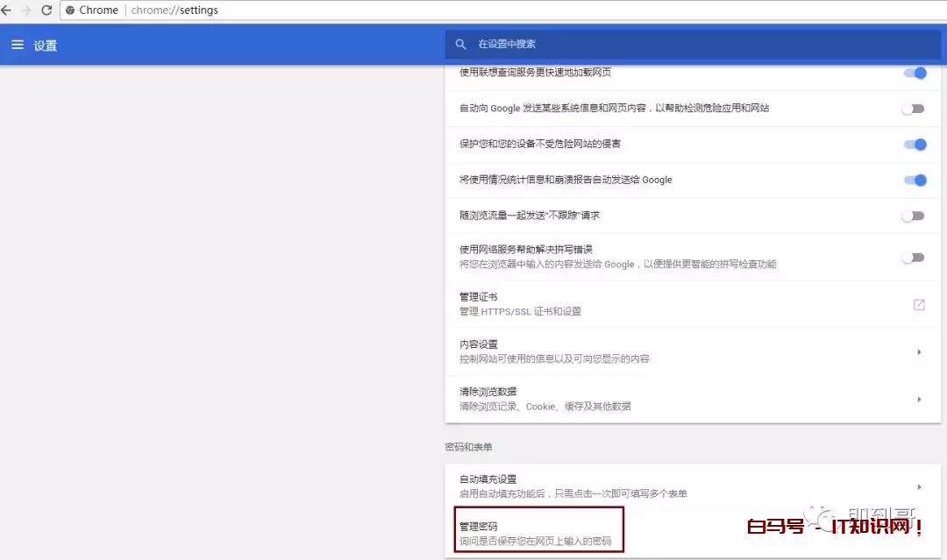This screenshot has width=947, height=560.
Task: Click the browser forward arrow
Action: click(26, 10)
